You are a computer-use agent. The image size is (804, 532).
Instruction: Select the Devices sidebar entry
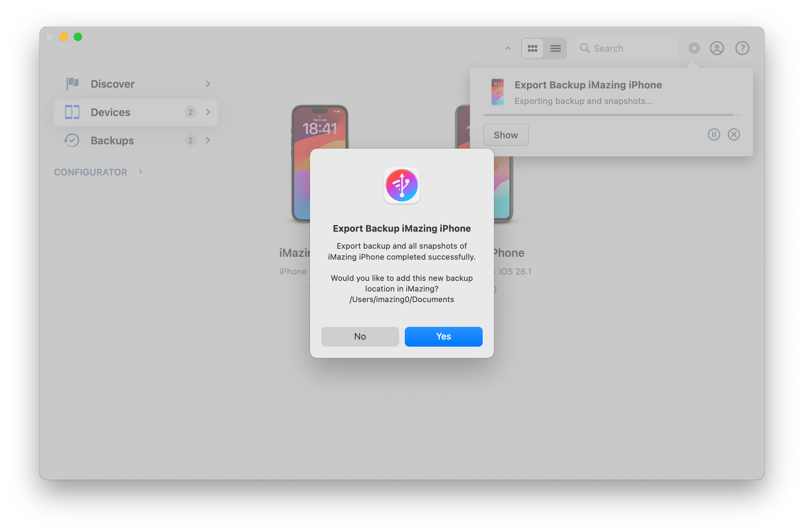coord(110,112)
